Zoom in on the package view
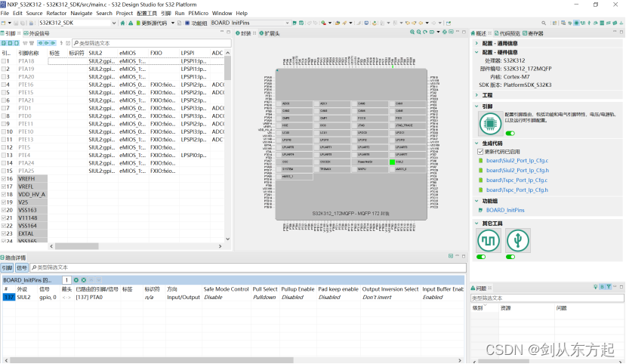 pyautogui.click(x=412, y=32)
